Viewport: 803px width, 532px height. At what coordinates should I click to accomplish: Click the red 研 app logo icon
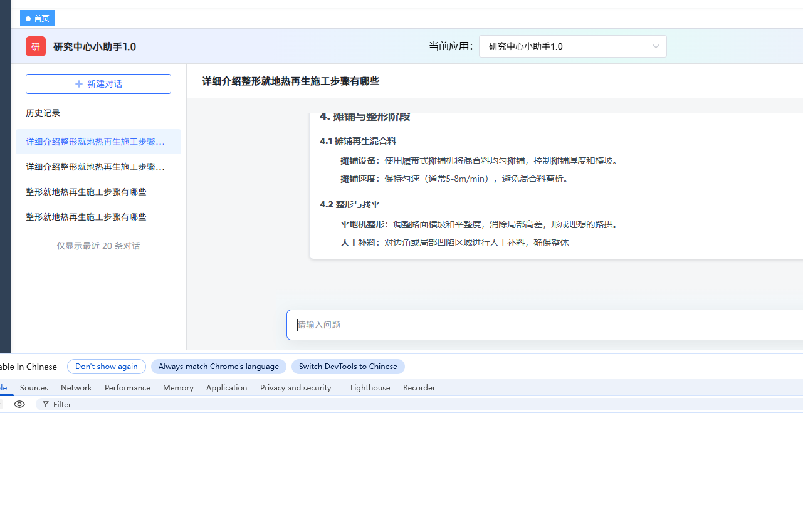pyautogui.click(x=36, y=46)
